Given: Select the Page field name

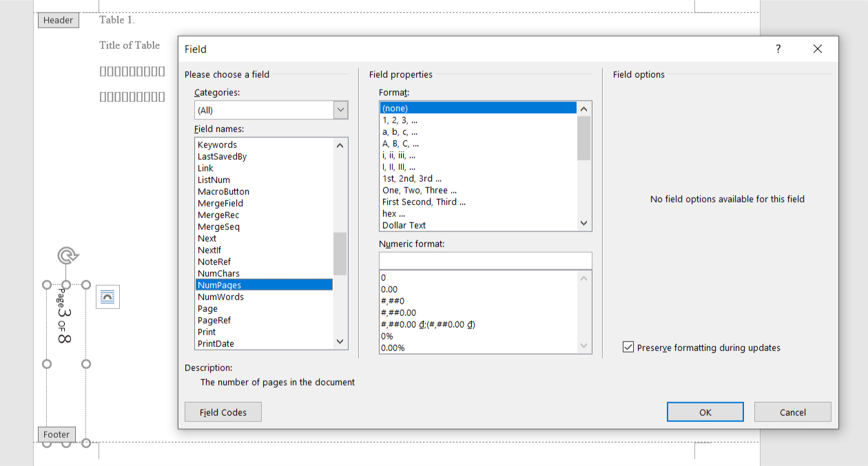Looking at the screenshot, I should tap(207, 308).
